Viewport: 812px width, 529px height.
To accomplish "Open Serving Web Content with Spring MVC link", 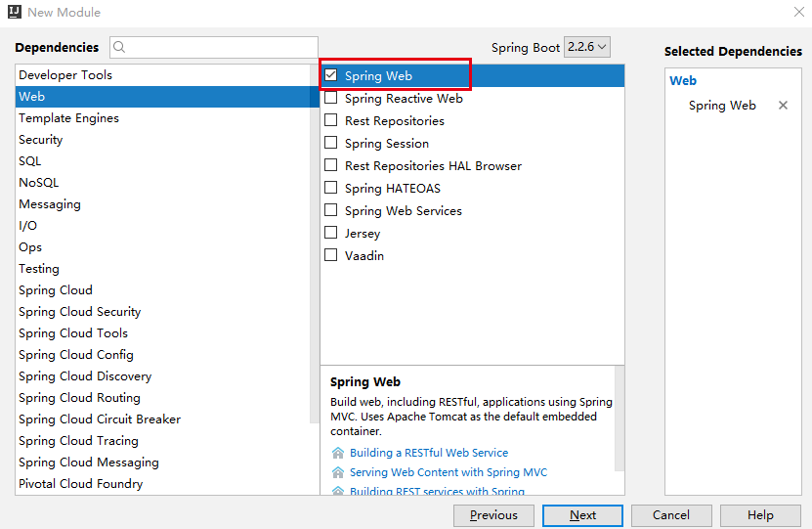I will [x=449, y=472].
